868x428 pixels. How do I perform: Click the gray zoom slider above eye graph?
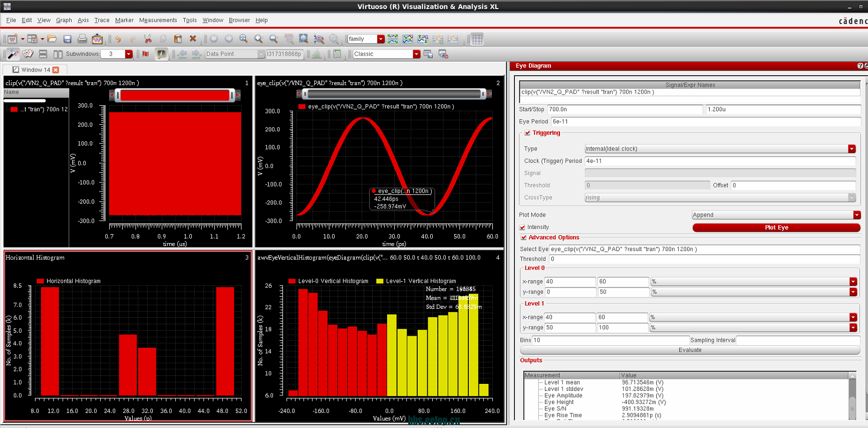point(394,94)
